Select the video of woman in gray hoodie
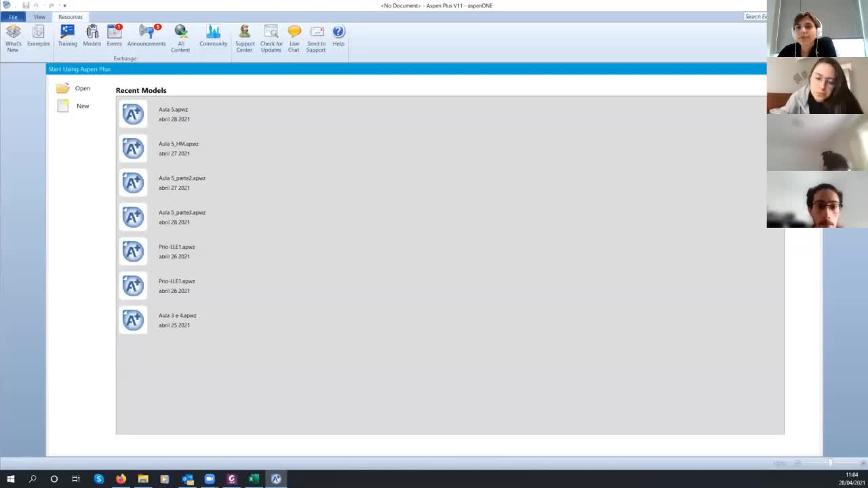Image resolution: width=868 pixels, height=488 pixels. 817,85
